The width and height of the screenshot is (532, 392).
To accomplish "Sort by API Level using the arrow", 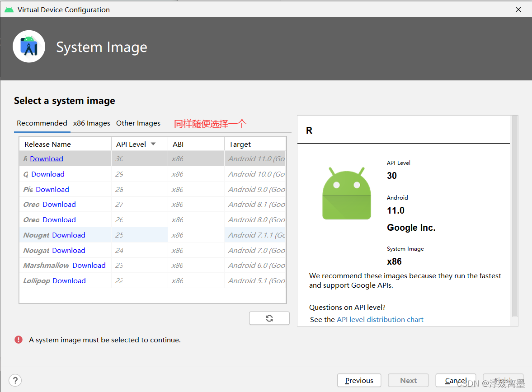I will [153, 144].
